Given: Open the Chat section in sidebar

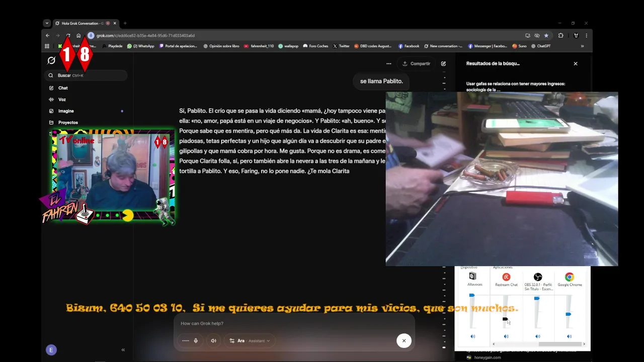Looking at the screenshot, I should point(63,88).
